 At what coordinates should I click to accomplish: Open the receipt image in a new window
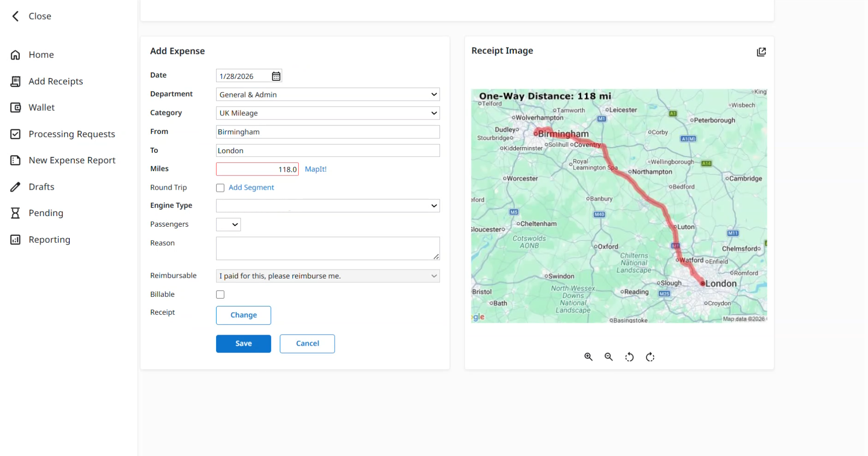click(761, 51)
